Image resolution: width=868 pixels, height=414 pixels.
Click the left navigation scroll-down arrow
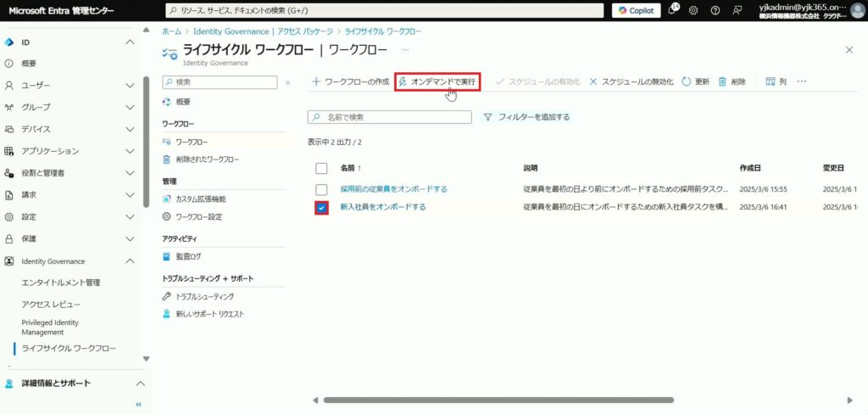(146, 359)
